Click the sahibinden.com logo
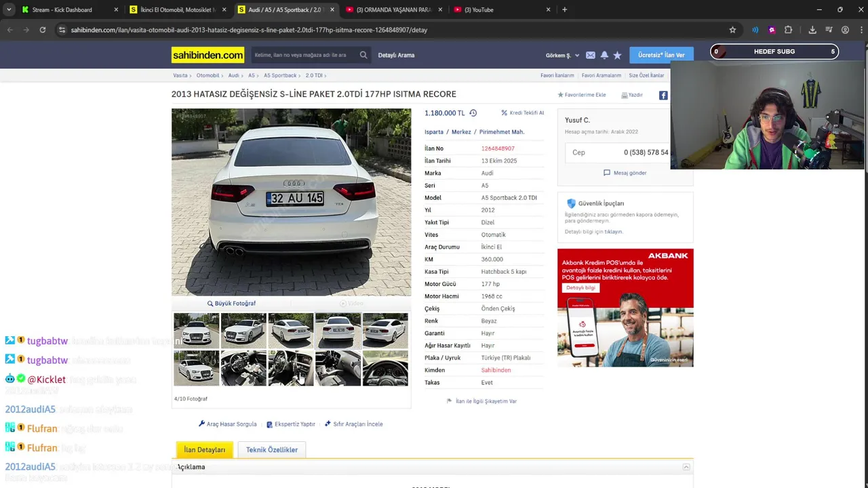Screen dimensions: 868x488 (208, 55)
